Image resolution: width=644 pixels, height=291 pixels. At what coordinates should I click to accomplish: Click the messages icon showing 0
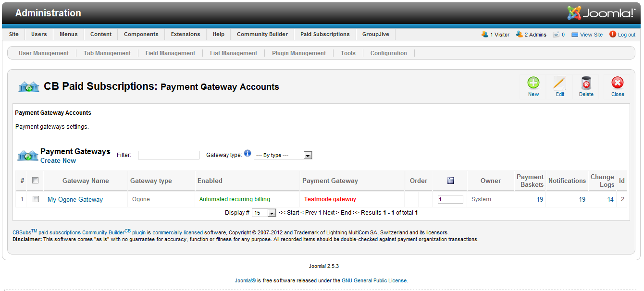pyautogui.click(x=556, y=35)
